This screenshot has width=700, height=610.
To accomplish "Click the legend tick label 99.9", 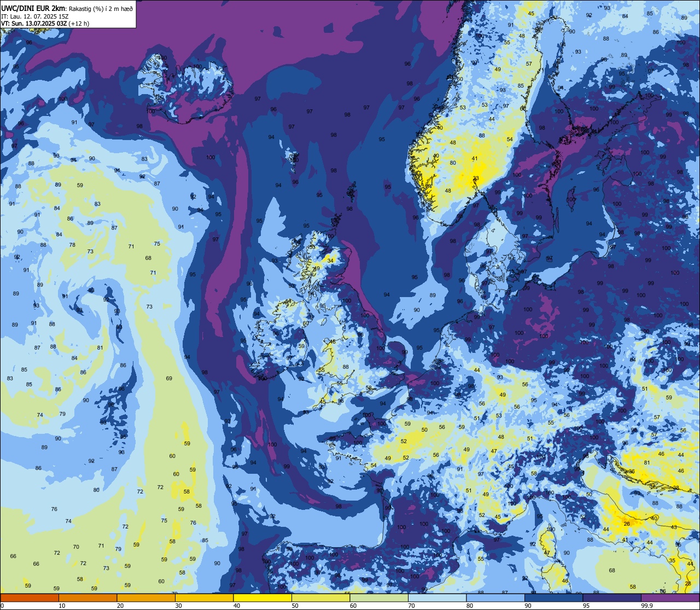I will coord(647,606).
